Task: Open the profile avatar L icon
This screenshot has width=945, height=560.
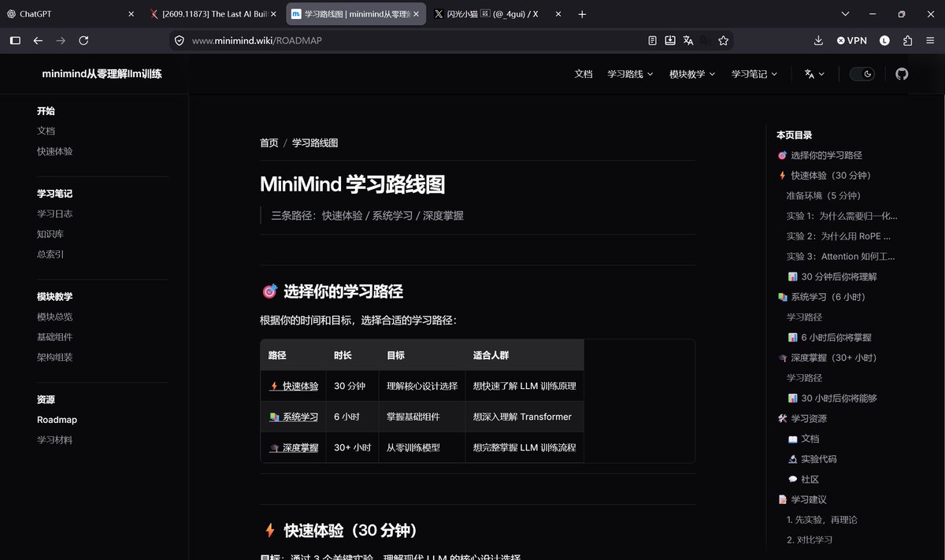Action: coord(884,40)
